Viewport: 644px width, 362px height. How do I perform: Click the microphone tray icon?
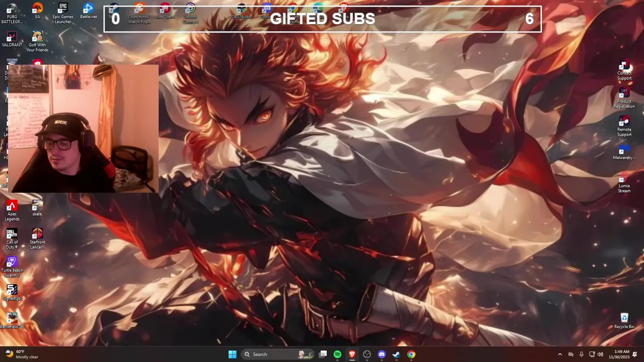click(581, 354)
